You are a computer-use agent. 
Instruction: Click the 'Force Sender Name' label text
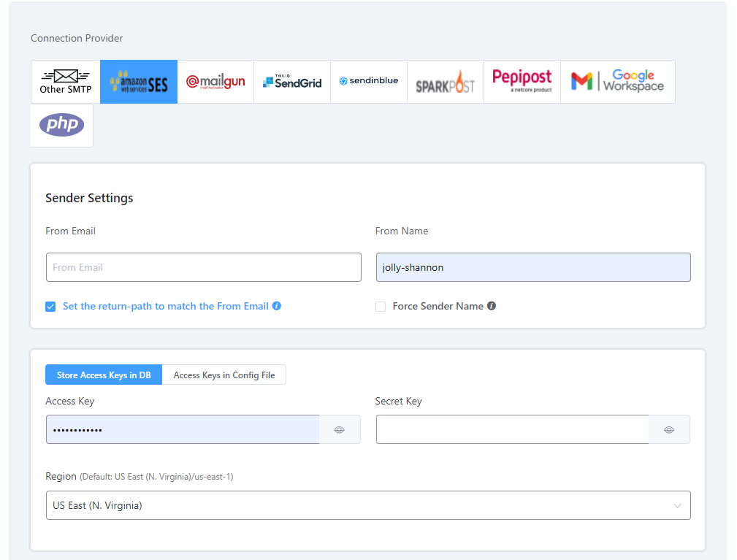click(x=438, y=307)
